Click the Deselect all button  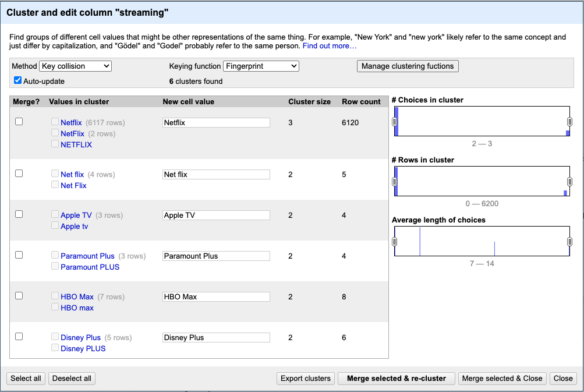click(72, 378)
